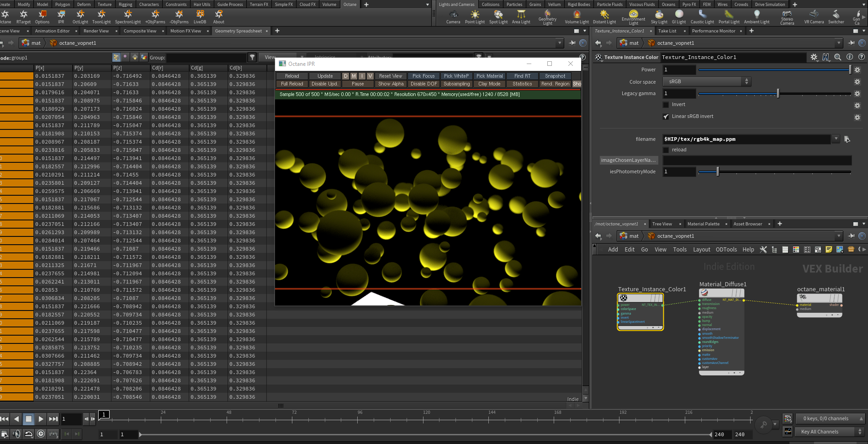Click the Snapshot button in Octane IPR
Image resolution: width=868 pixels, height=444 pixels.
coord(555,76)
